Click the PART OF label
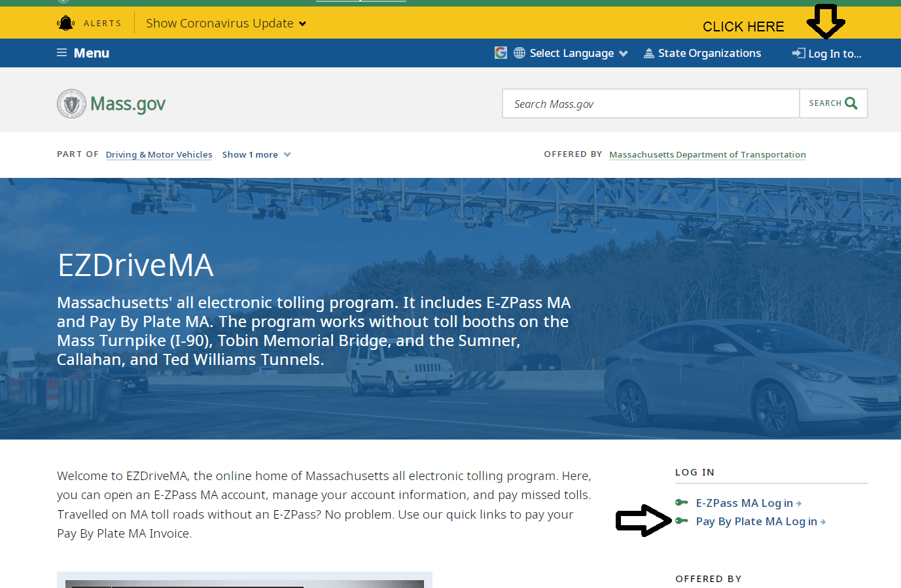Screen dimensions: 901x588 click(78, 154)
